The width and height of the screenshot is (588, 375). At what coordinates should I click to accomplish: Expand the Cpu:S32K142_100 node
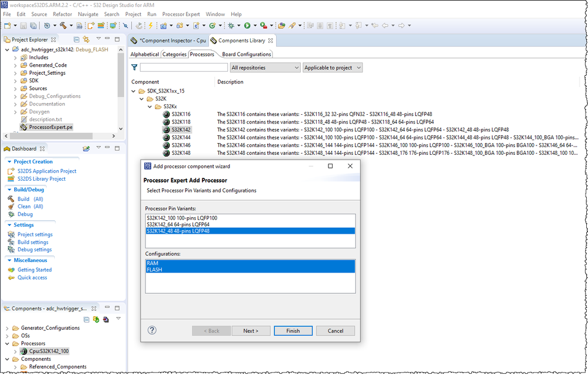(x=15, y=351)
